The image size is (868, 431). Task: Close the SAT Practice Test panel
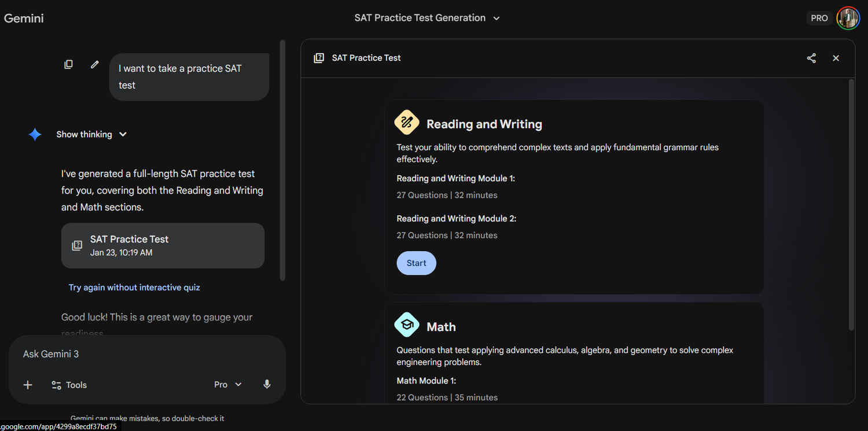(836, 58)
